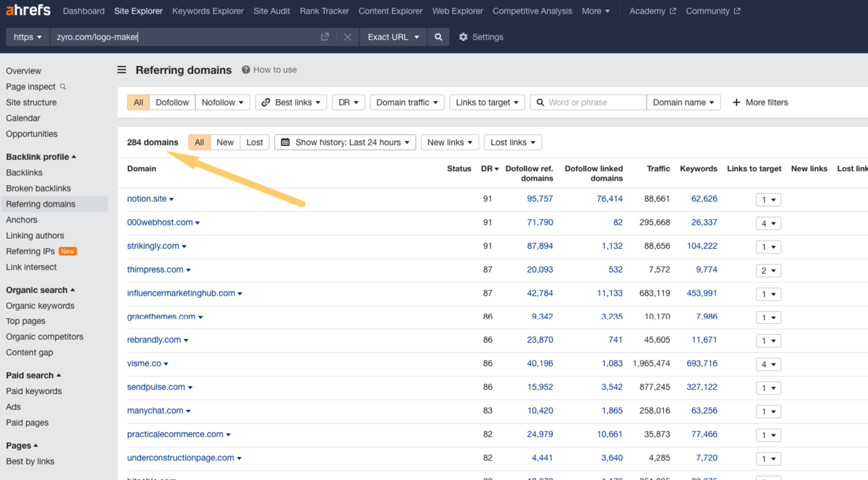Click How to use help icon

246,70
